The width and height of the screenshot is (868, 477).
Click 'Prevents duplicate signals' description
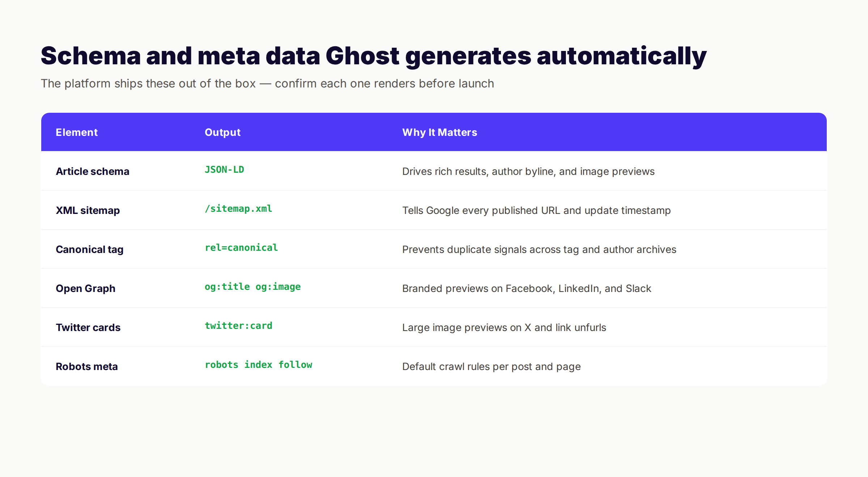coord(539,249)
